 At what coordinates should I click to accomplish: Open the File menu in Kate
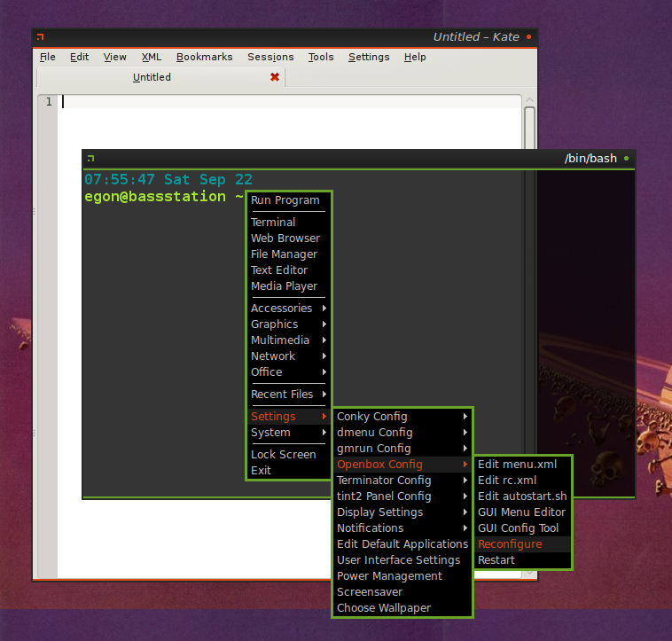point(48,57)
